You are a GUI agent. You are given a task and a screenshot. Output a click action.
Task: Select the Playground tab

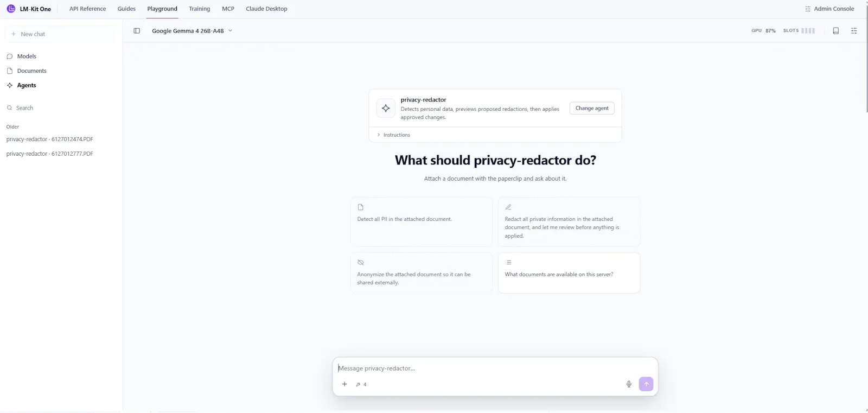pyautogui.click(x=162, y=9)
